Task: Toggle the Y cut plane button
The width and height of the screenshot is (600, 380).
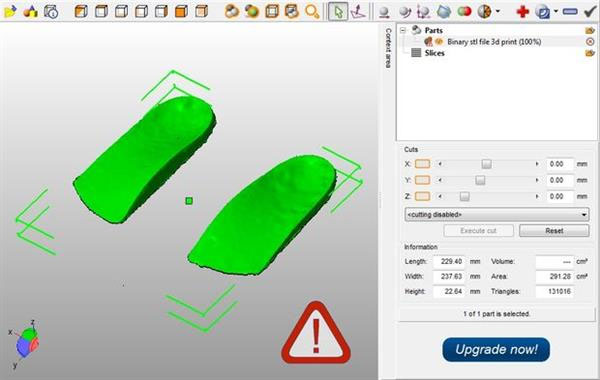Action: point(422,180)
